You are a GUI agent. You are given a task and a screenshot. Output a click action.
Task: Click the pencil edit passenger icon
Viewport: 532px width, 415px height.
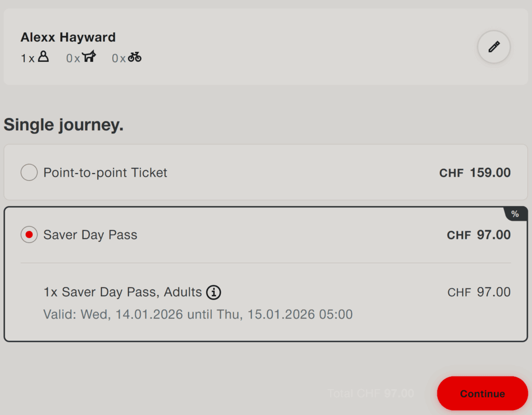(x=494, y=47)
